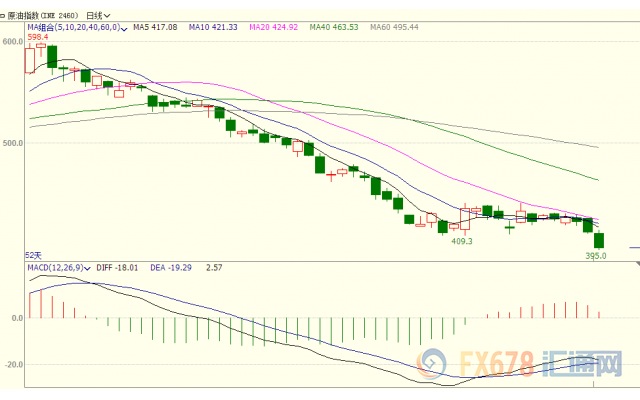Click the MACD histogram value 2.57

coord(214,268)
